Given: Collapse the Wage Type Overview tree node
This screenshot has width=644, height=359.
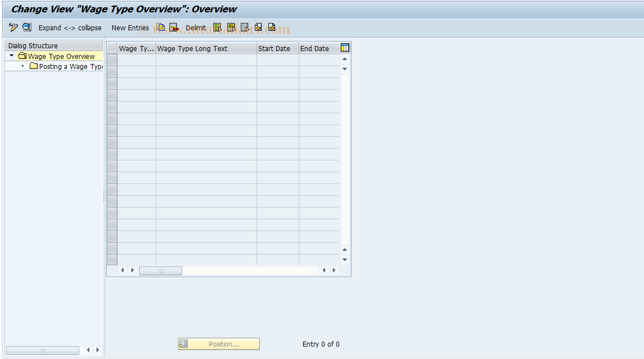Looking at the screenshot, I should coord(11,56).
